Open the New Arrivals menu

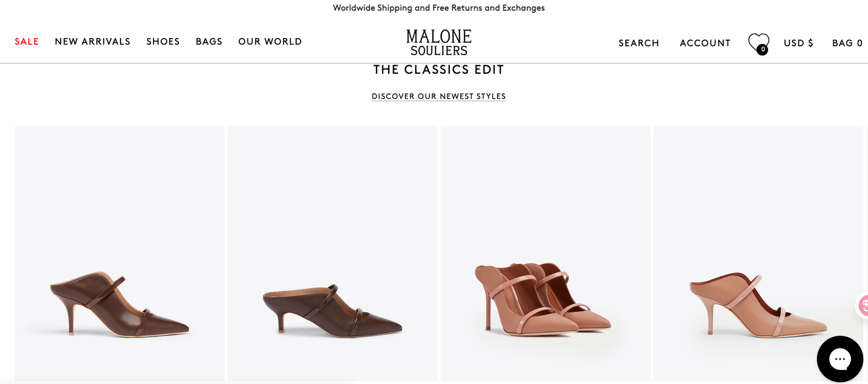pos(93,41)
